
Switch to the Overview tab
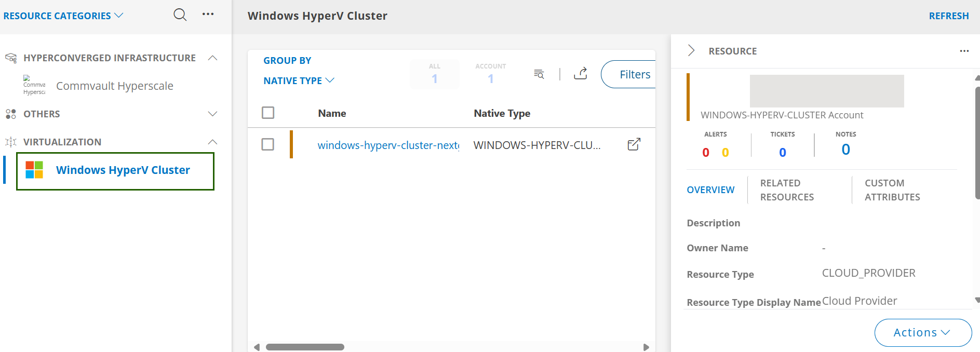tap(710, 190)
